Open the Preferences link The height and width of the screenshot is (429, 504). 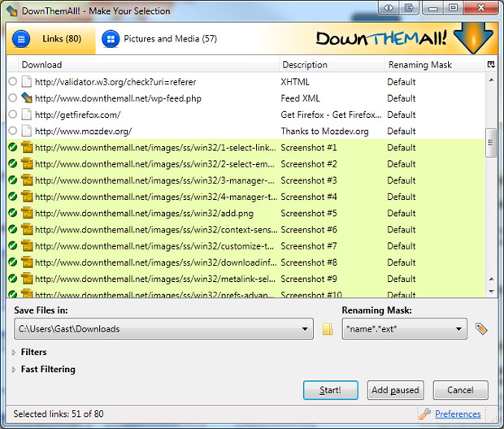(458, 414)
